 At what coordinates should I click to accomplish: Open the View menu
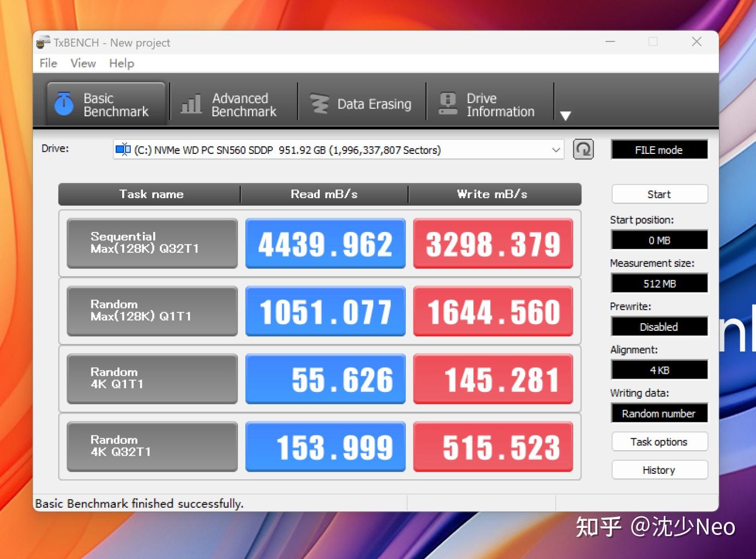(83, 63)
